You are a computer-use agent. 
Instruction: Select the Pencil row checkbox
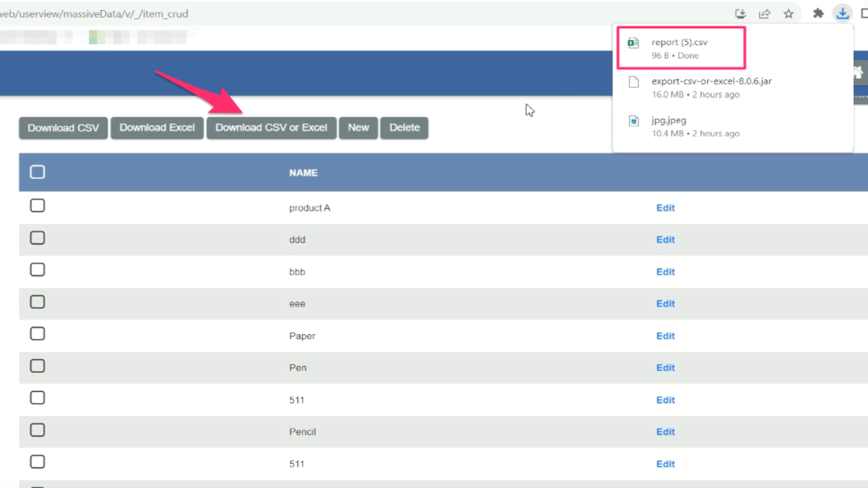click(x=37, y=430)
